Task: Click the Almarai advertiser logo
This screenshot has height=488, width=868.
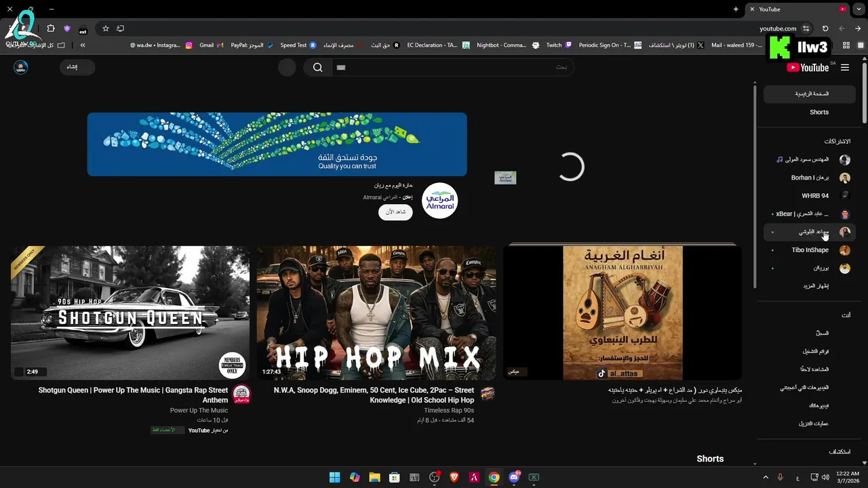Action: click(x=440, y=201)
